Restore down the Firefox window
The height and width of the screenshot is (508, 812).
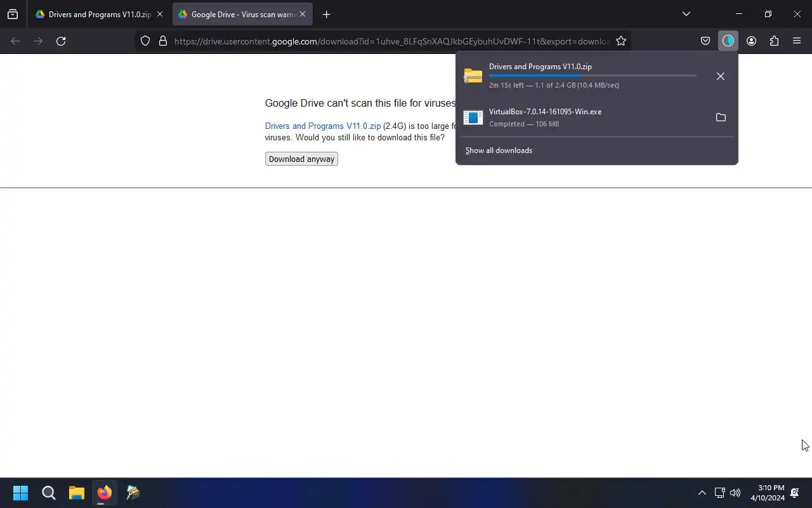click(768, 14)
